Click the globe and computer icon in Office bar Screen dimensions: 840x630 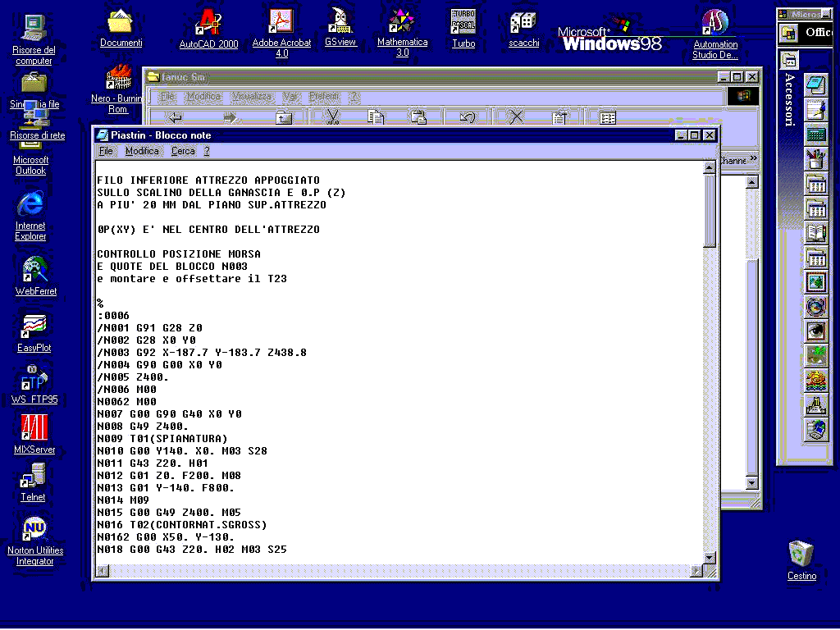[815, 430]
